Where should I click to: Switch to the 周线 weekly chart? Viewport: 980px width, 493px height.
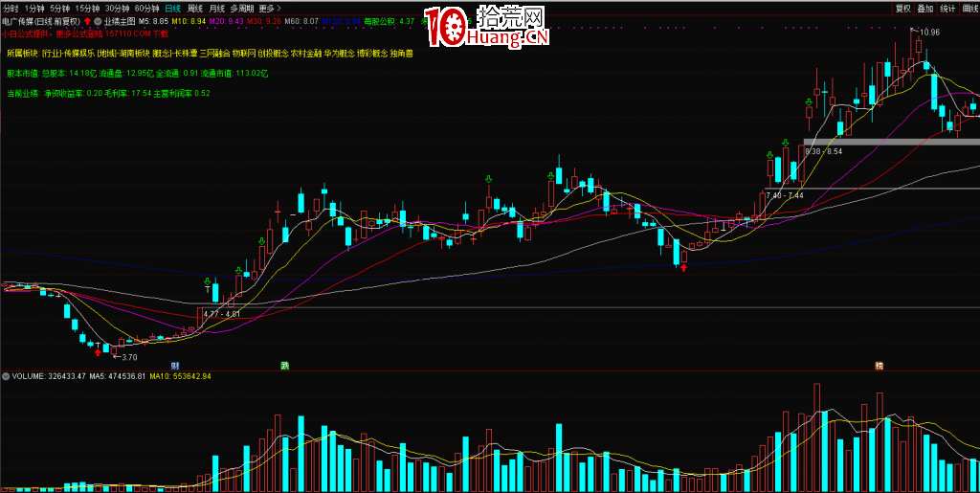[x=195, y=9]
